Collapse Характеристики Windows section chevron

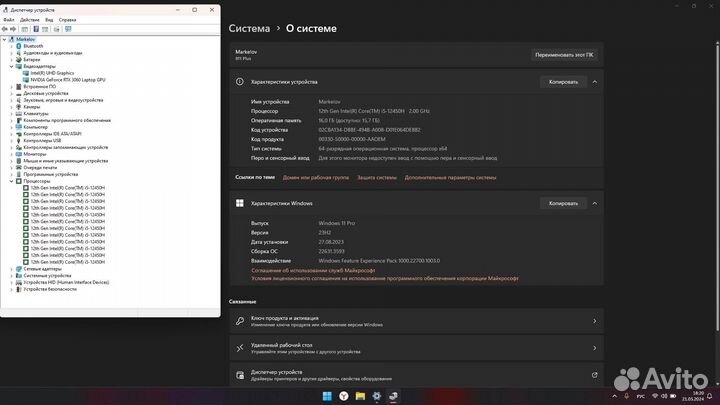pyautogui.click(x=595, y=203)
